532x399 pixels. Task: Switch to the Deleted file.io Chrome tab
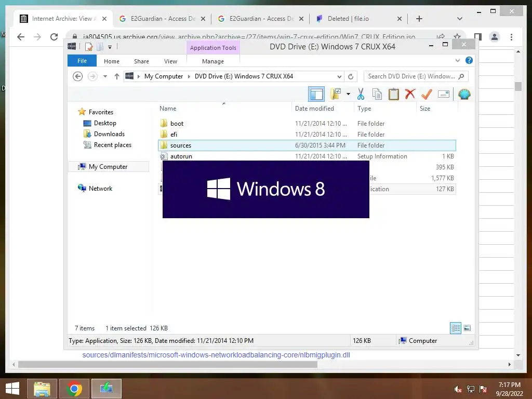358,19
